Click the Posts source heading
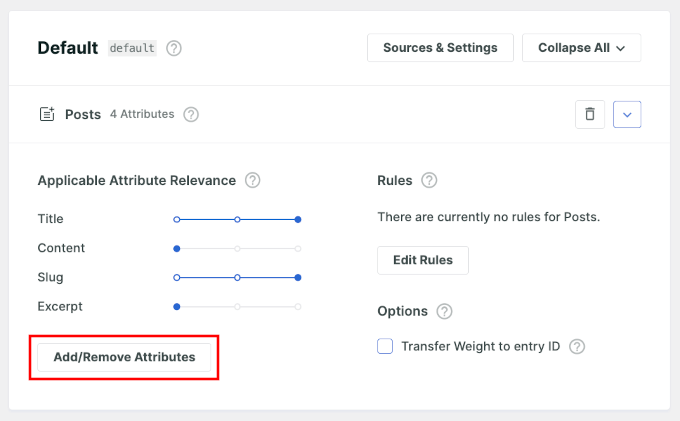 point(83,115)
